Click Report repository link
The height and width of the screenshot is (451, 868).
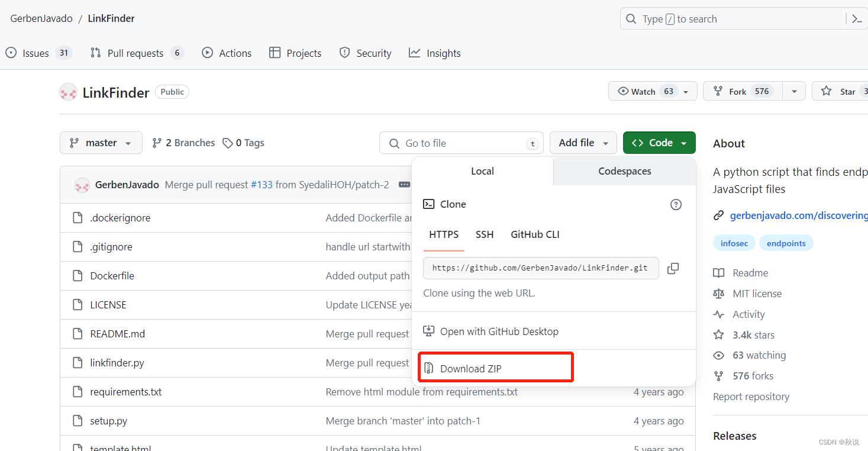point(751,397)
